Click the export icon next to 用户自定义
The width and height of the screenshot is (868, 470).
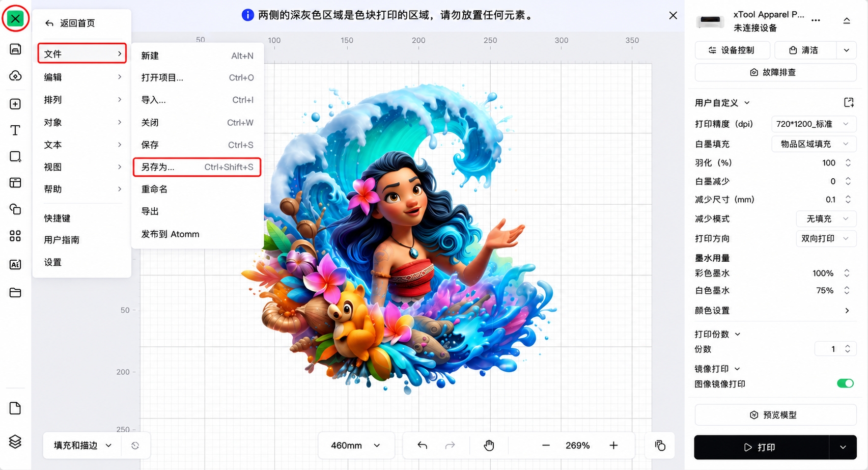tap(849, 102)
